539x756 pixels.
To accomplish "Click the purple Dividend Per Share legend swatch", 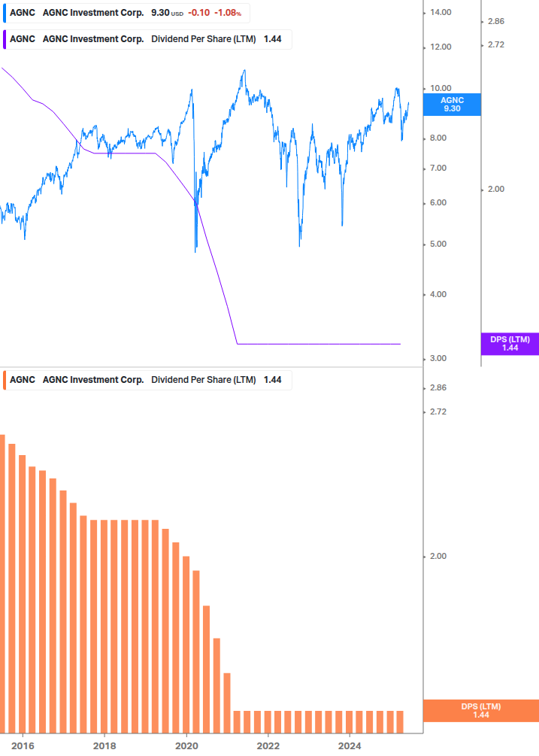I will pyautogui.click(x=5, y=40).
